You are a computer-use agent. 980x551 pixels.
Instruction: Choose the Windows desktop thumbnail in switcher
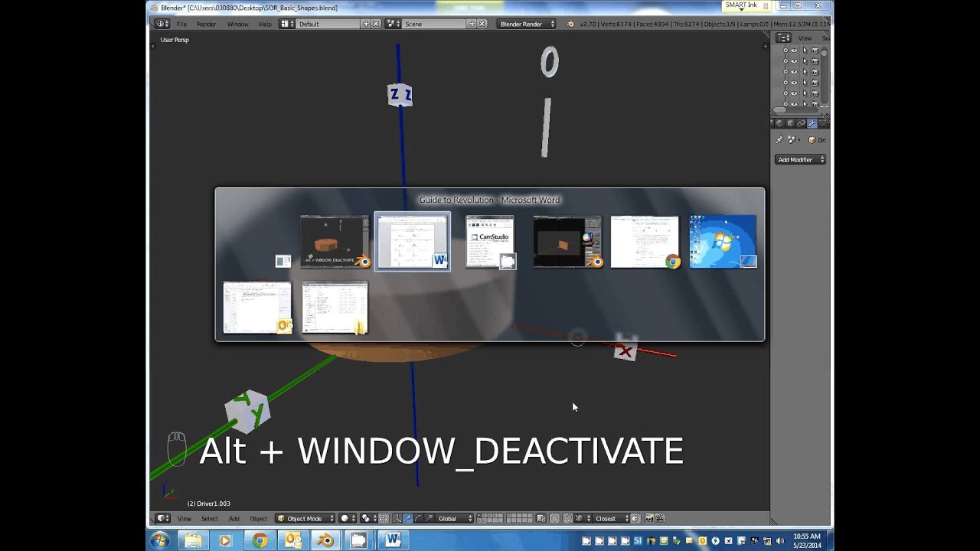(x=723, y=242)
